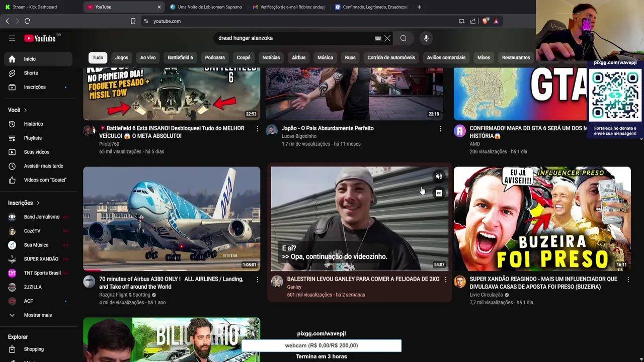This screenshot has height=362, width=644.
Task: Open SUPER XANDÃO channel in sidebar
Action: coord(38,259)
